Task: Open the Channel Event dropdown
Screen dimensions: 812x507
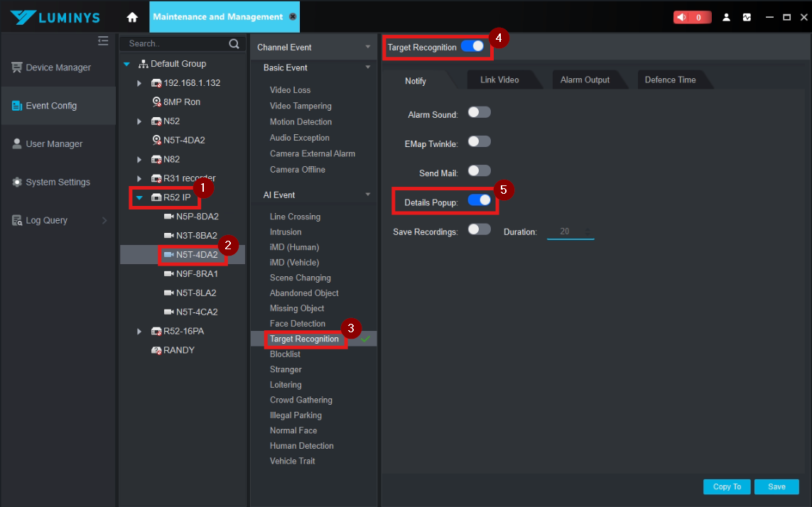Action: pos(368,47)
